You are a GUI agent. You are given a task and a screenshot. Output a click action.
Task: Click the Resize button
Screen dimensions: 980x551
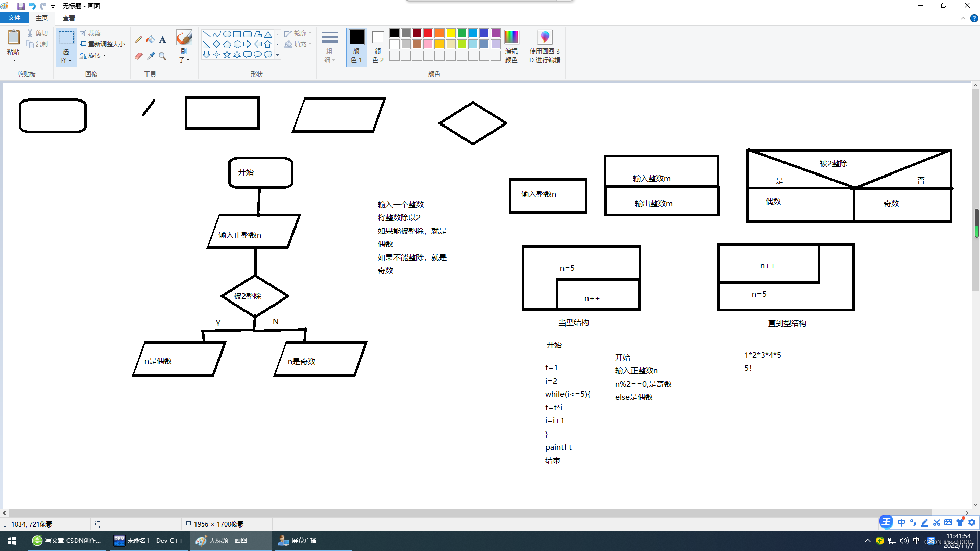(103, 44)
